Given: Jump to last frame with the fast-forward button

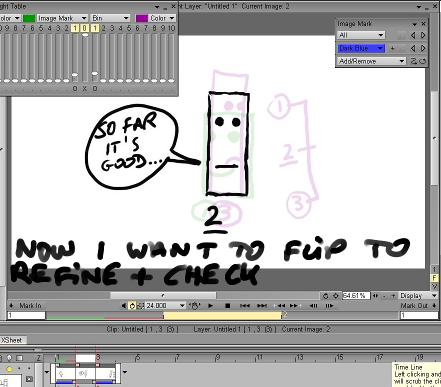Looking at the screenshot, I should pos(262,306).
